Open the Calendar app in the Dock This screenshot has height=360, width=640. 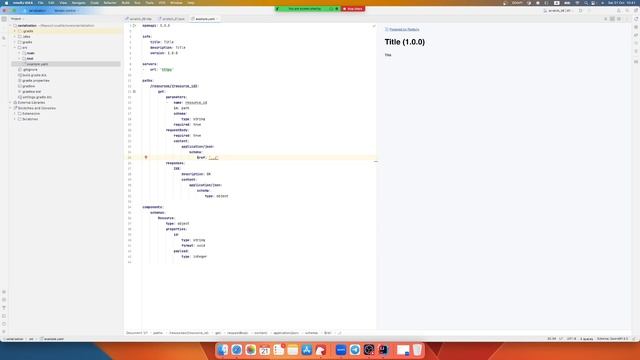(x=264, y=350)
